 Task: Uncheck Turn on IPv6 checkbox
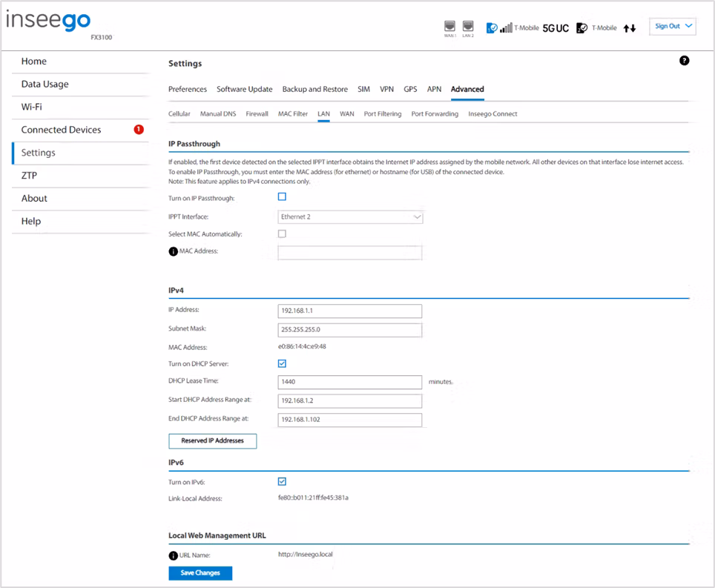click(x=283, y=482)
